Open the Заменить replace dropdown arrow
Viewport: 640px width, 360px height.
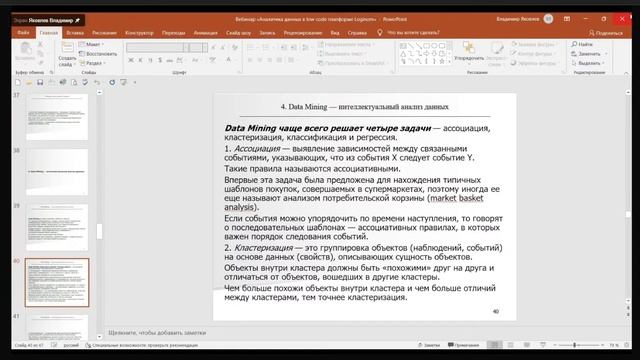click(606, 54)
